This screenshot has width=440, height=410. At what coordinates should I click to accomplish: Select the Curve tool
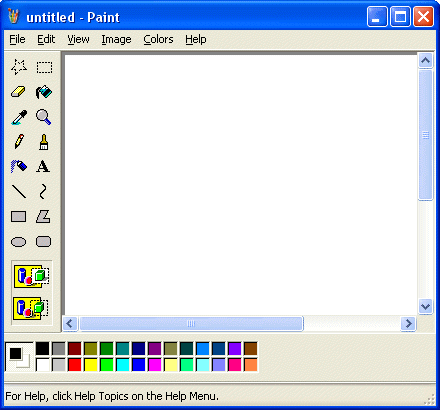tap(44, 191)
